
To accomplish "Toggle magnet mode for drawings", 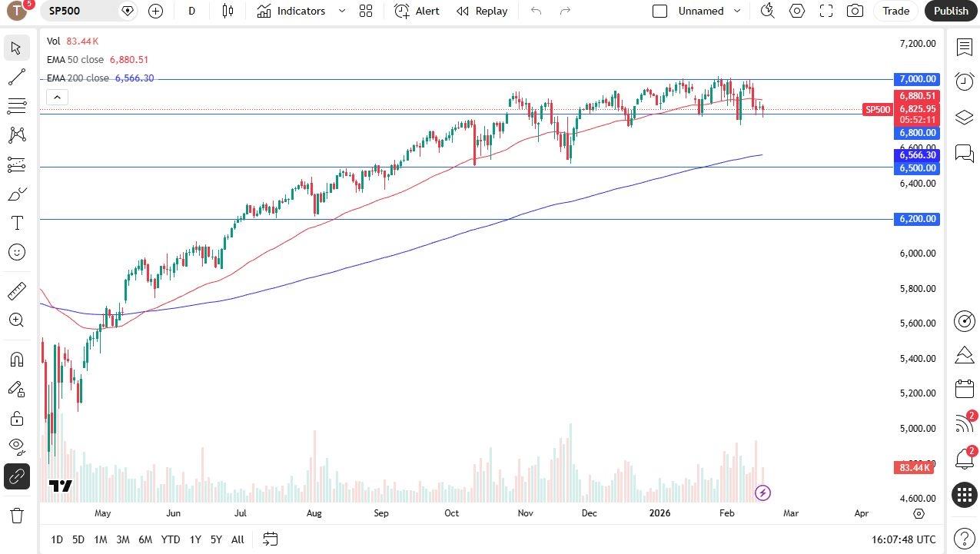I will click(x=16, y=360).
